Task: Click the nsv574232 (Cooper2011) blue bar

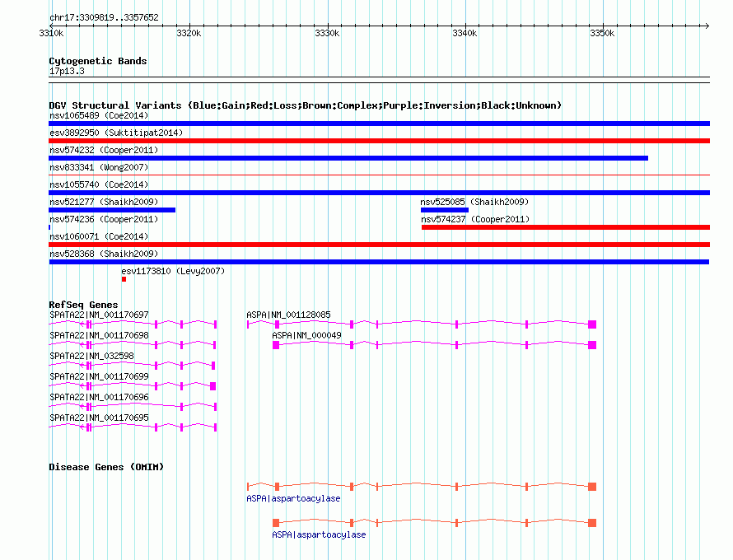Action: click(348, 158)
